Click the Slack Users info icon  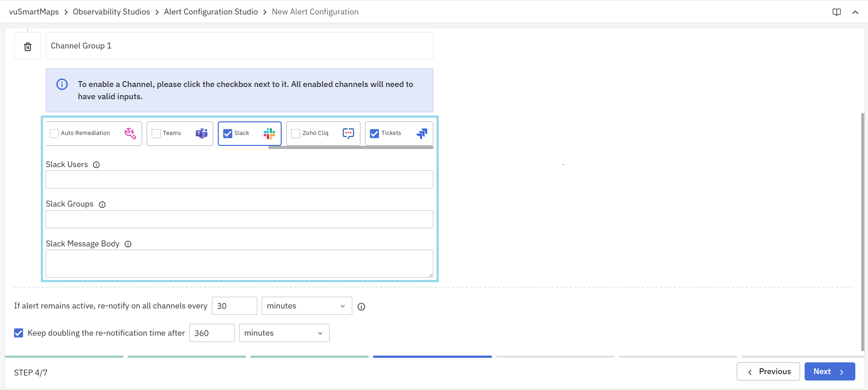(x=96, y=165)
